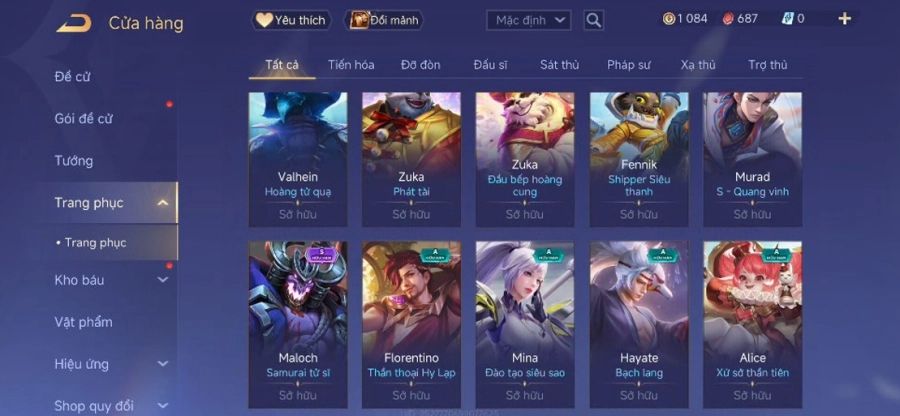Go back using the golden arrow icon
This screenshot has width=900, height=416.
pyautogui.click(x=73, y=23)
